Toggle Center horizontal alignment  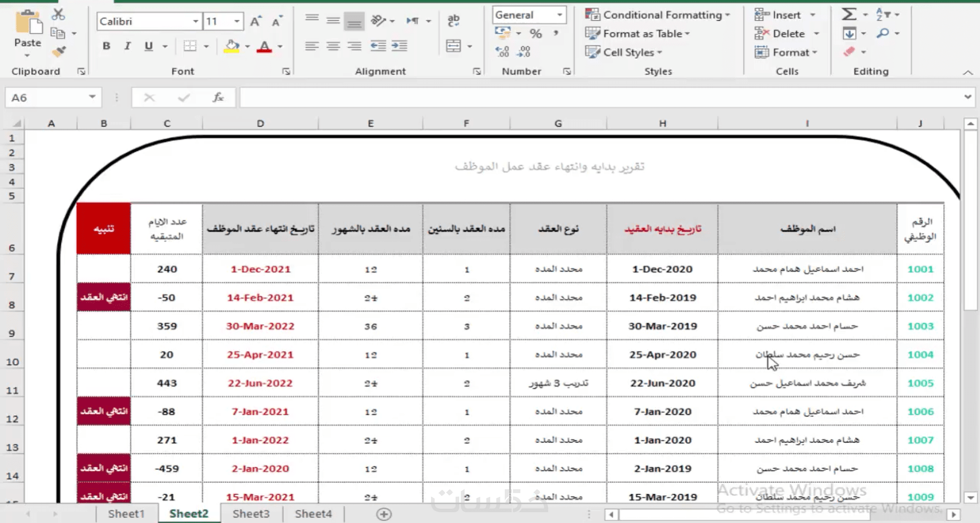(x=333, y=46)
